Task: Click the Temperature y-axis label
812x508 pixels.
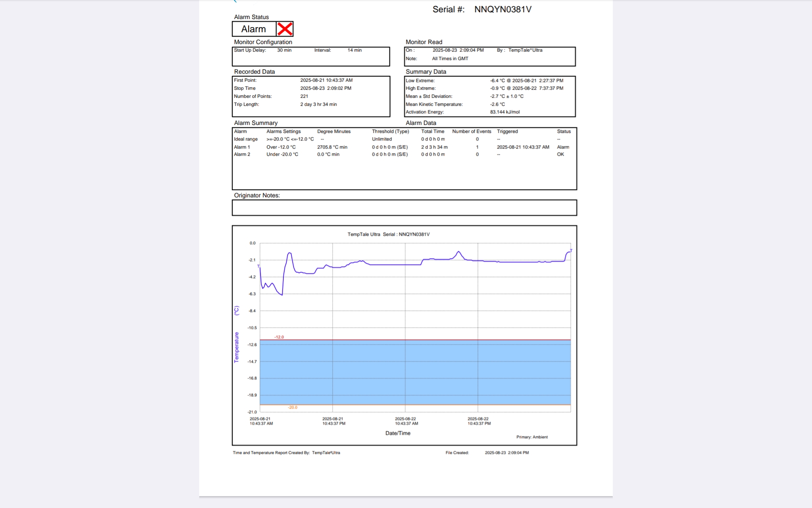Action: 236,347
